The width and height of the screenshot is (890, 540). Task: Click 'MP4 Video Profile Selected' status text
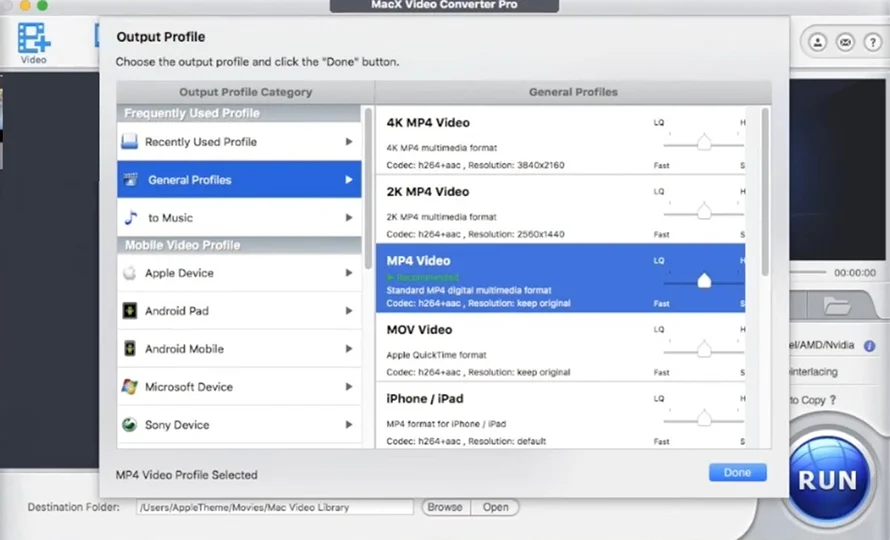(187, 475)
